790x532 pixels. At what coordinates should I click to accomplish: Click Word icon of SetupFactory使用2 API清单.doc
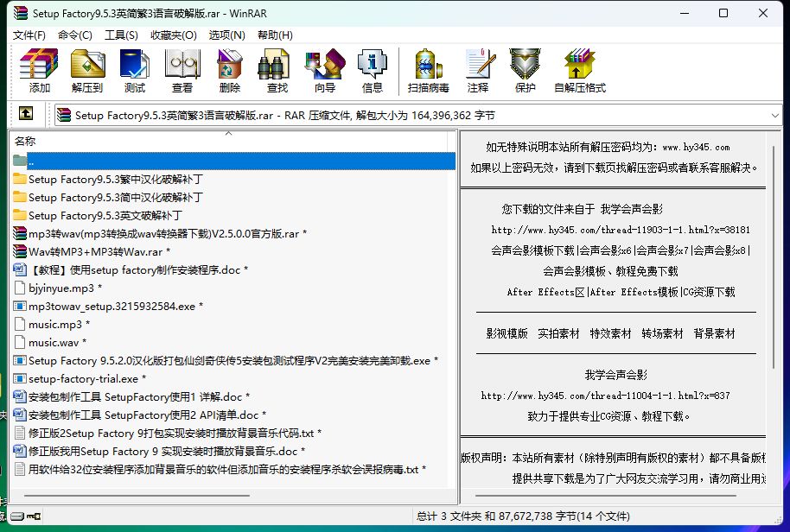(x=20, y=415)
